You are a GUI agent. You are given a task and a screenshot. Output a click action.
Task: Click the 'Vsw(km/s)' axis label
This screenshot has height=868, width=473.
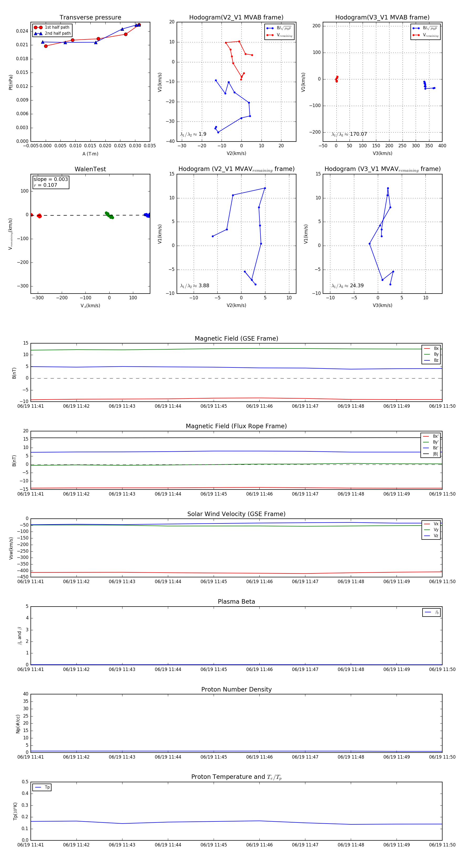[11, 549]
